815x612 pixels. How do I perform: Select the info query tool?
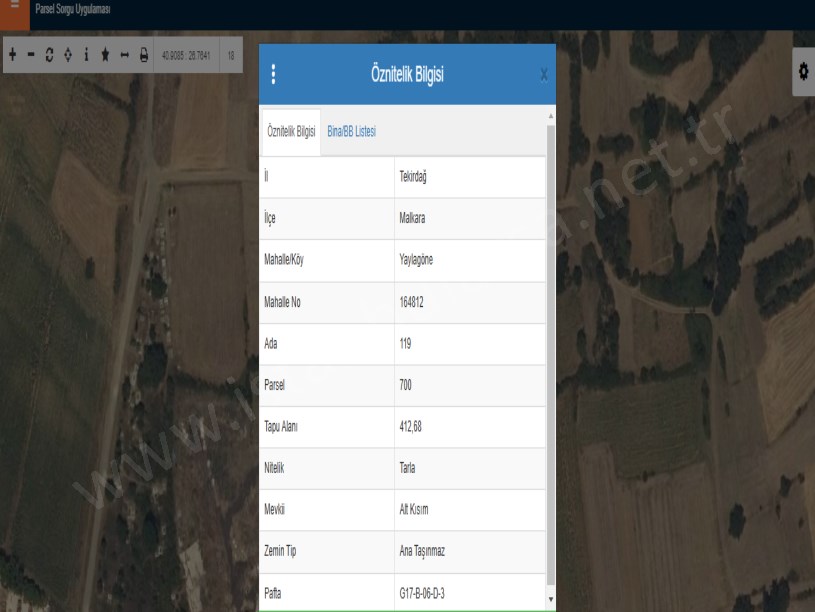click(87, 54)
